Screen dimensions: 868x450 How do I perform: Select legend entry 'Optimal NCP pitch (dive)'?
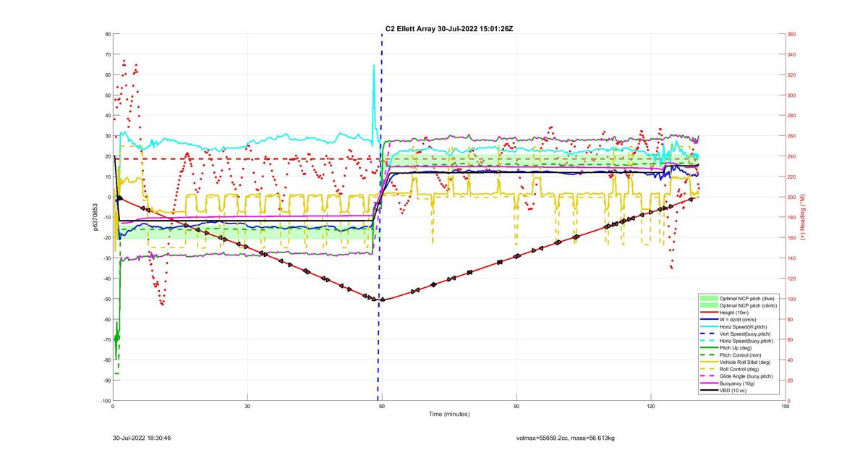(x=747, y=298)
